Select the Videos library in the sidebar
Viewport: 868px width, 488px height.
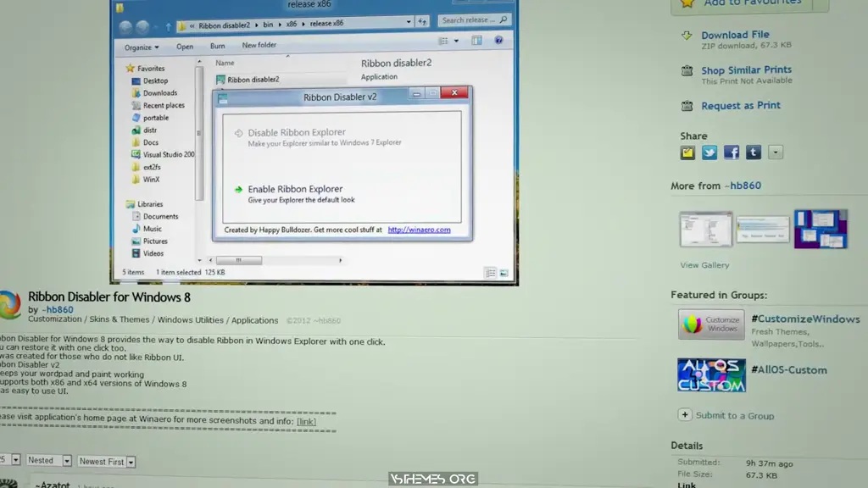pos(153,253)
